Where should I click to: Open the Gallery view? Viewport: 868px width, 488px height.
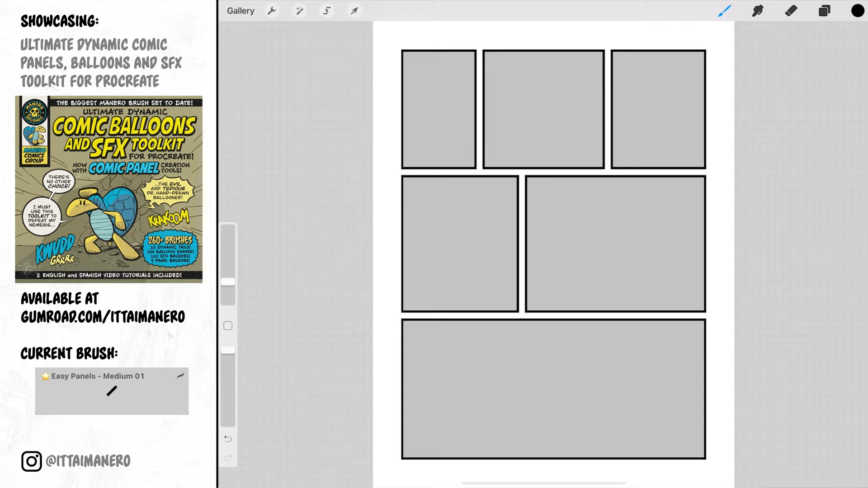(x=241, y=10)
